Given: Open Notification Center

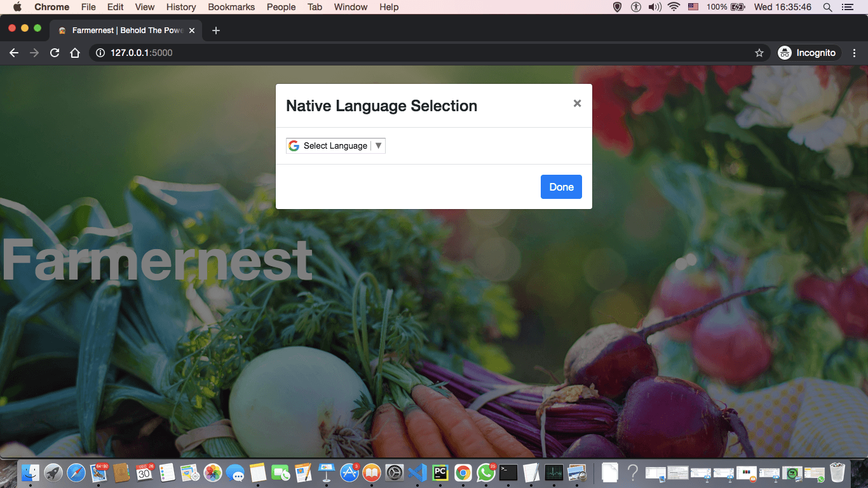Looking at the screenshot, I should (847, 7).
